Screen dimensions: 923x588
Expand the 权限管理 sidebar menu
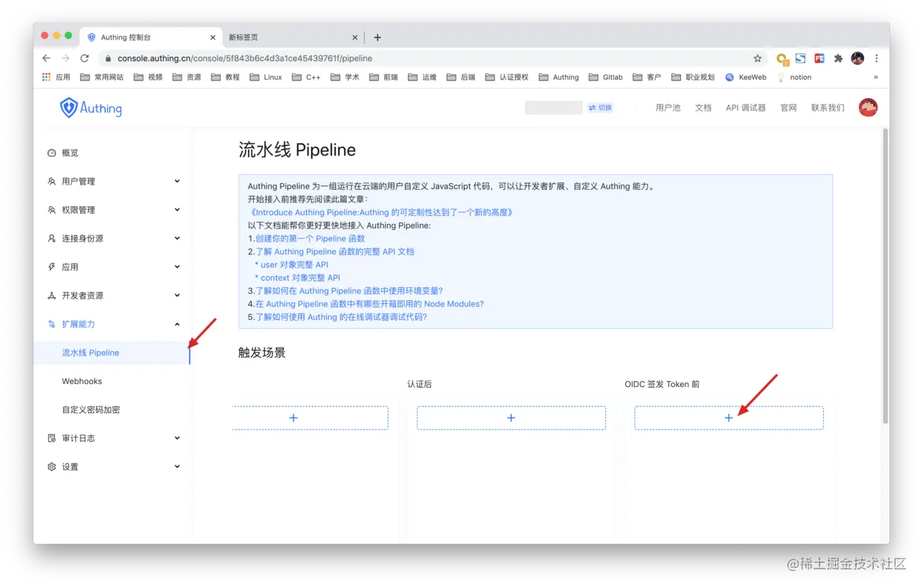pyautogui.click(x=112, y=210)
